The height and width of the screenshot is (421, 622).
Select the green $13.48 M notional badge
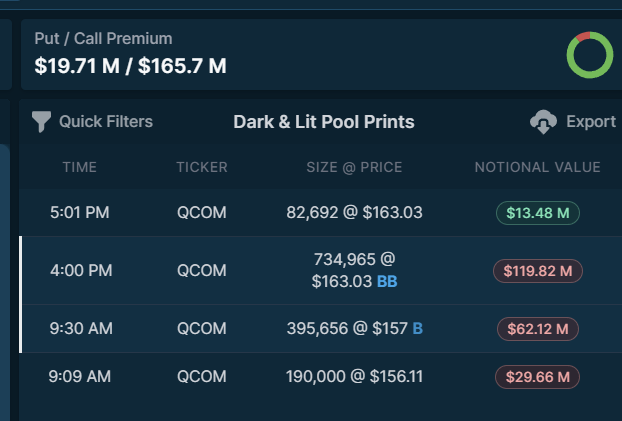click(x=538, y=213)
